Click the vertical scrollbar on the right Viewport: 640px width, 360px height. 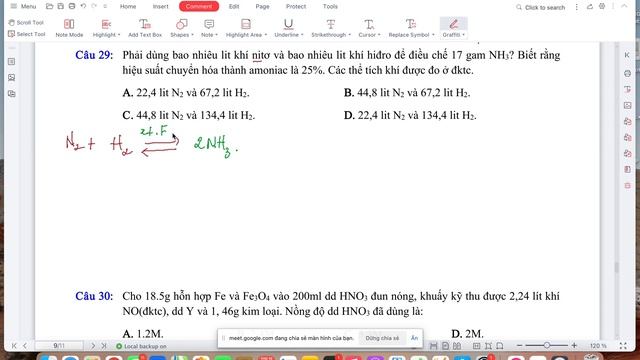[617, 267]
